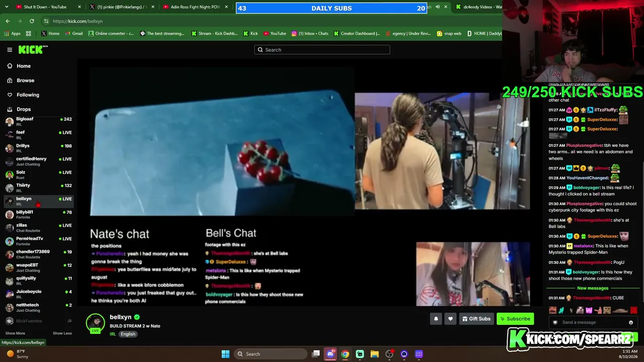
Task: Open the (1) Inbox • Chats bookmark
Action: (310, 34)
